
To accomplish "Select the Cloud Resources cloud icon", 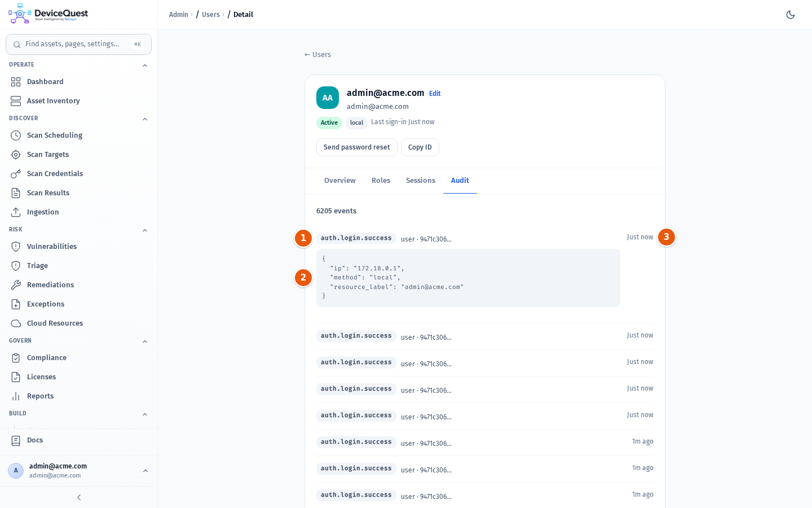I will tap(16, 323).
